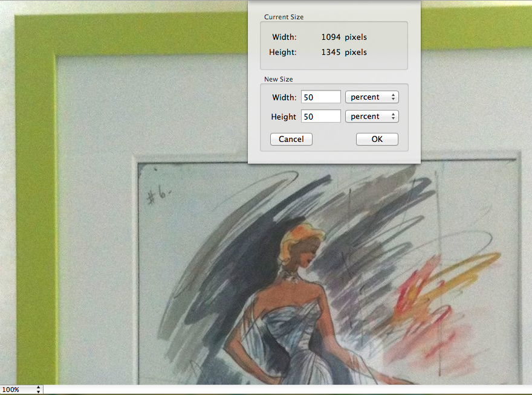This screenshot has height=395, width=532.
Task: Click the OK button in resize dialog
Action: (x=377, y=139)
